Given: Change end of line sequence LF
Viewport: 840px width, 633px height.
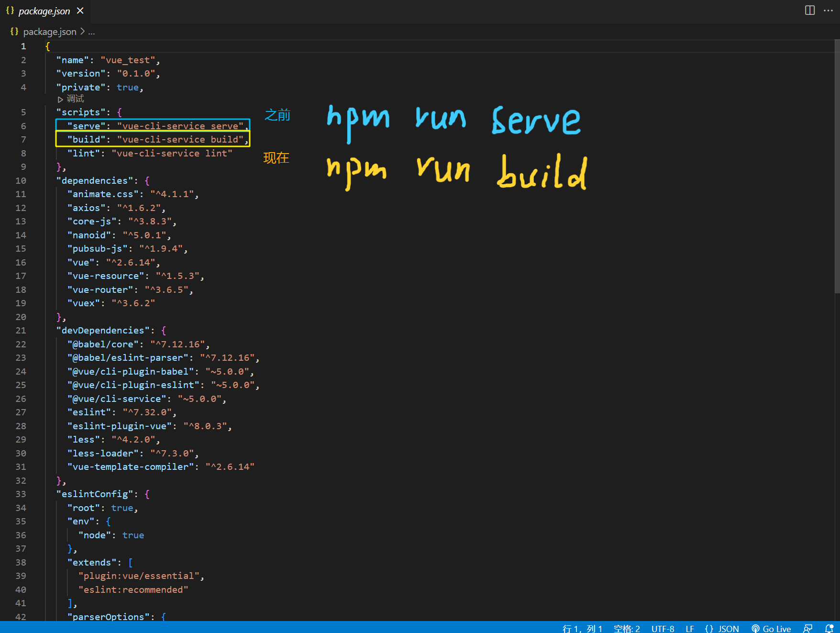Looking at the screenshot, I should pos(690,628).
